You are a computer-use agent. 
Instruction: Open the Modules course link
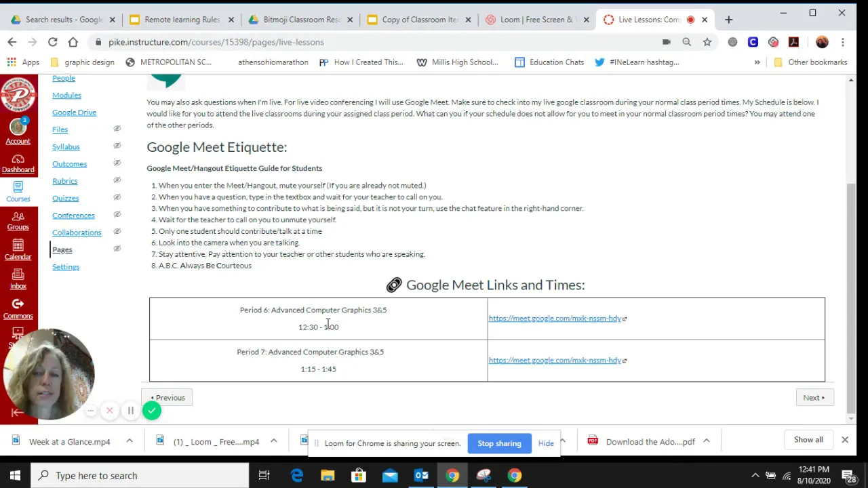pos(66,95)
